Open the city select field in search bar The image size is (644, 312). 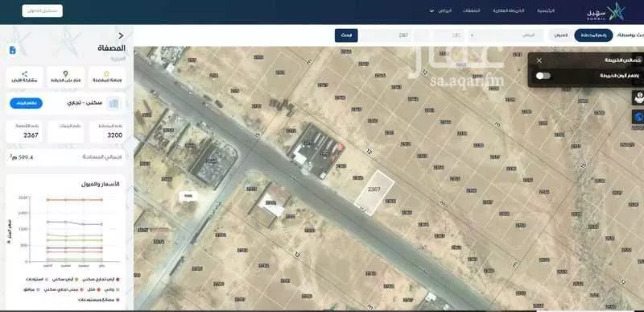[506, 35]
